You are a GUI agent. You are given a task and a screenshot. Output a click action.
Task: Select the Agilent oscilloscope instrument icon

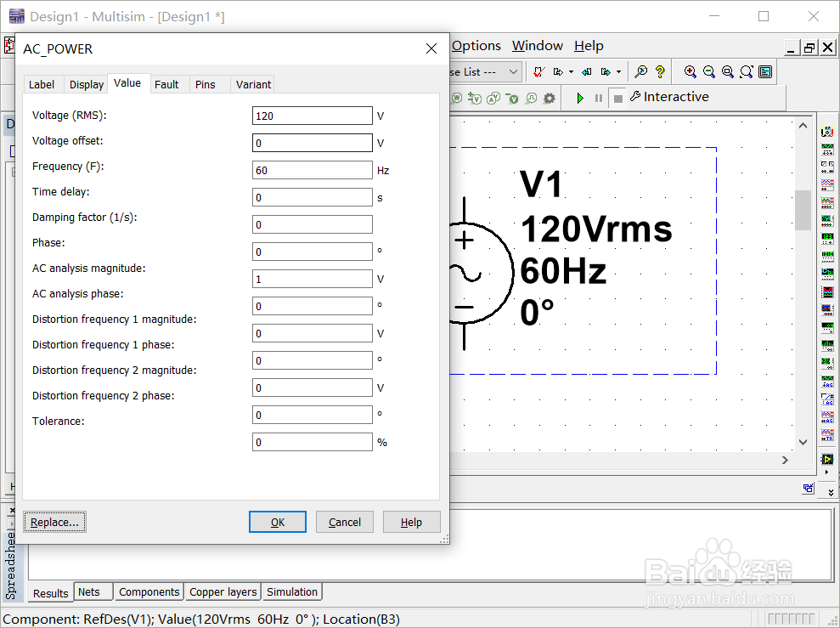(x=827, y=416)
